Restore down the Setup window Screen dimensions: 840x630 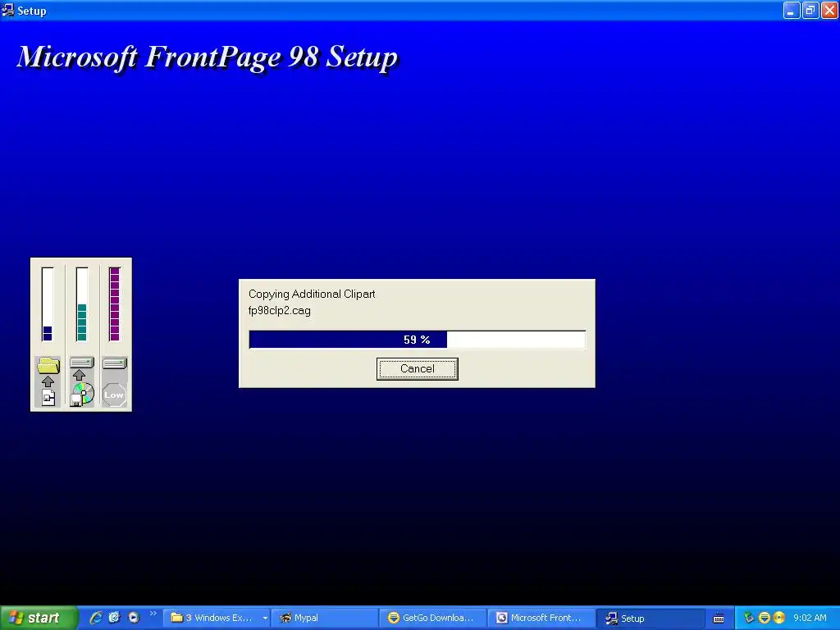tap(810, 10)
